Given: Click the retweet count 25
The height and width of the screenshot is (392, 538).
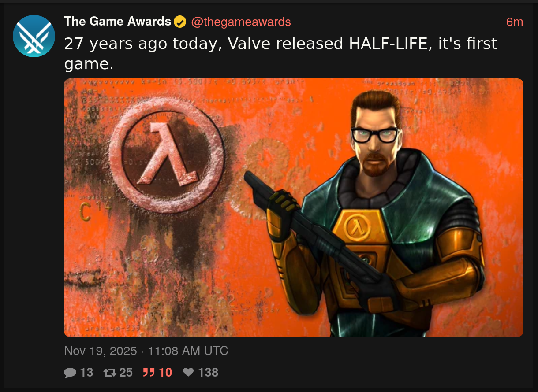Looking at the screenshot, I should click(x=126, y=373).
